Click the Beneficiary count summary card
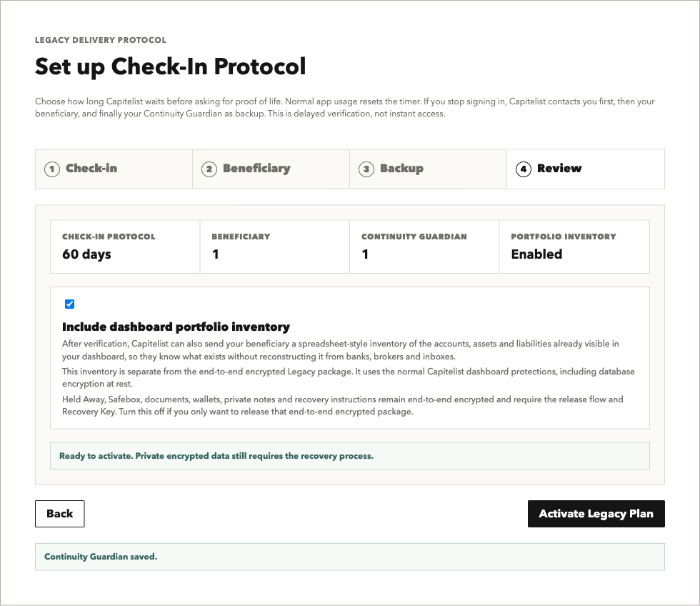The image size is (700, 606). pos(274,247)
